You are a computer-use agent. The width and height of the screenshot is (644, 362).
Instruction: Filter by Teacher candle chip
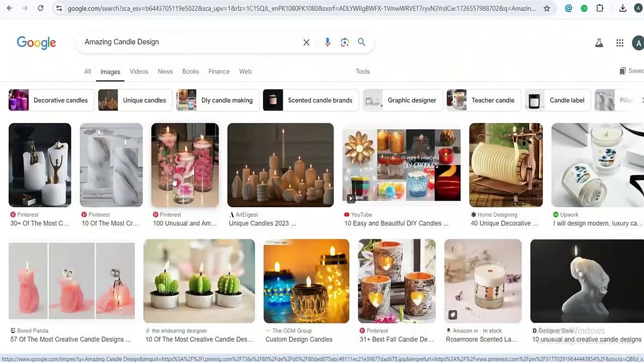pyautogui.click(x=483, y=100)
